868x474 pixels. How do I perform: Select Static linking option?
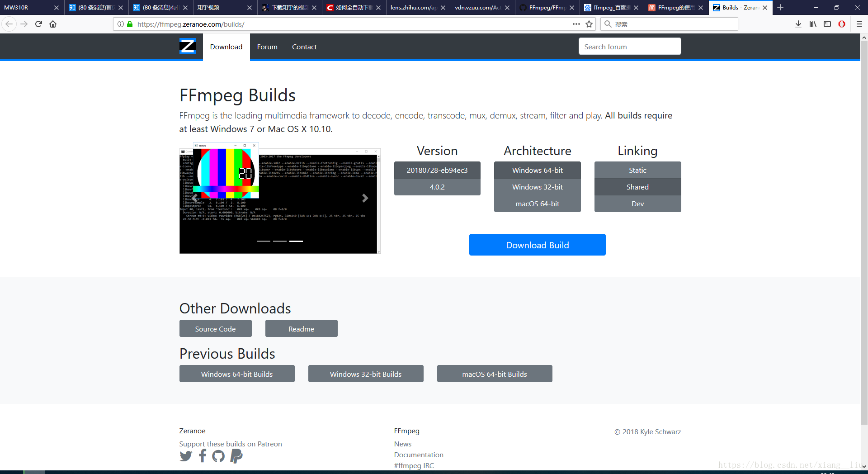pyautogui.click(x=637, y=170)
